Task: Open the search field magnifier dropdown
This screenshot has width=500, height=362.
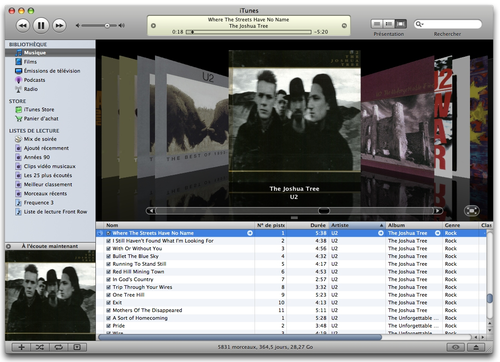Action: click(x=419, y=24)
